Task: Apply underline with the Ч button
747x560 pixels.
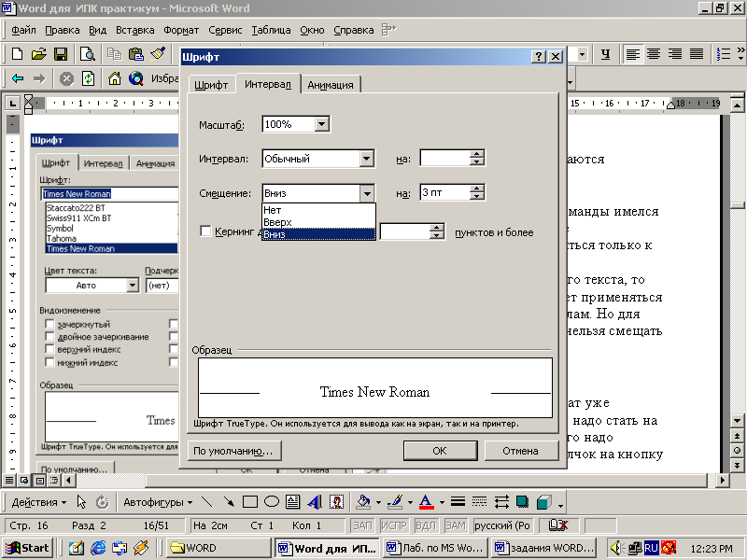Action: point(605,54)
